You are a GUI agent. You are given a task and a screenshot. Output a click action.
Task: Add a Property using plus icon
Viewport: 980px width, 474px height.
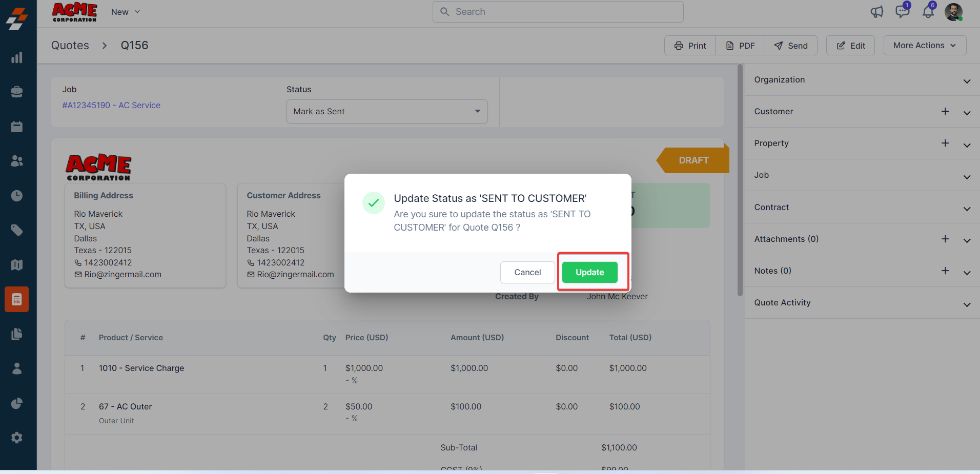(945, 143)
